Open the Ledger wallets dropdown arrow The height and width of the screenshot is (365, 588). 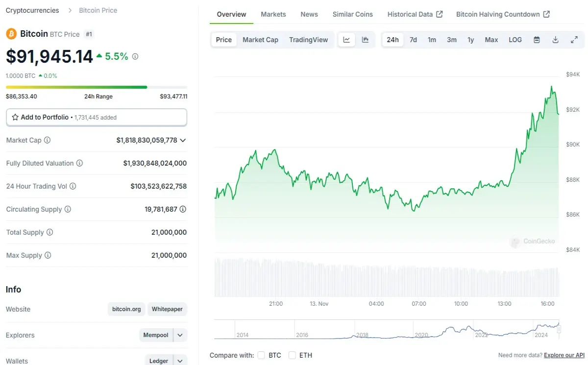180,361
